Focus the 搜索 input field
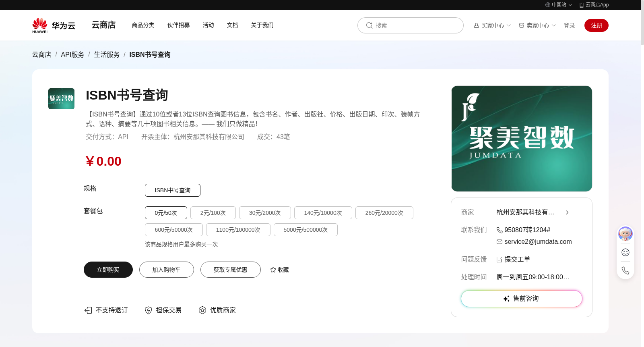644x347 pixels. (x=411, y=25)
